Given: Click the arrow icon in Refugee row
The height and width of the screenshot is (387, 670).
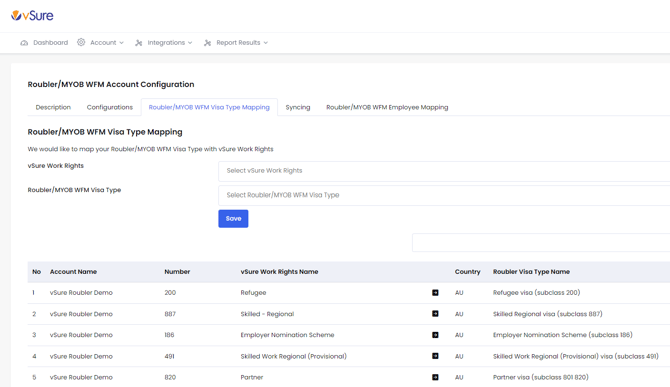Looking at the screenshot, I should (x=435, y=293).
